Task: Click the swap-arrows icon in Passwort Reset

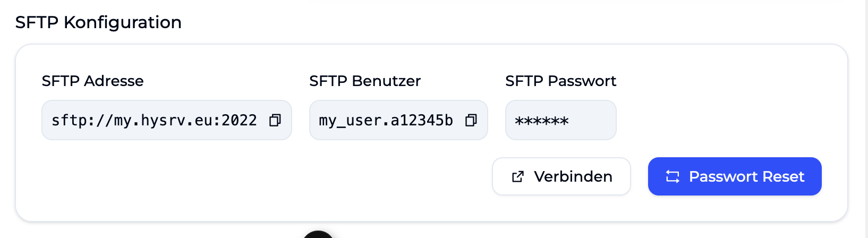Action: [673, 177]
